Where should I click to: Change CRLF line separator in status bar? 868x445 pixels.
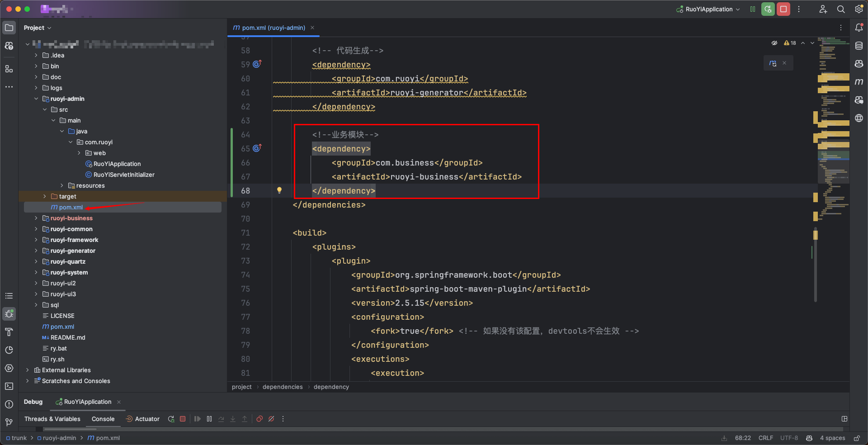(x=766, y=438)
